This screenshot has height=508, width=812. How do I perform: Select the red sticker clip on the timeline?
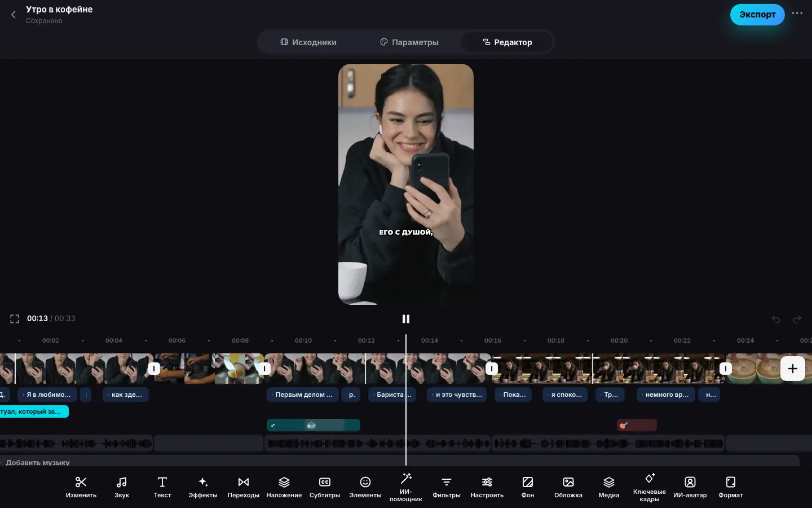[637, 425]
